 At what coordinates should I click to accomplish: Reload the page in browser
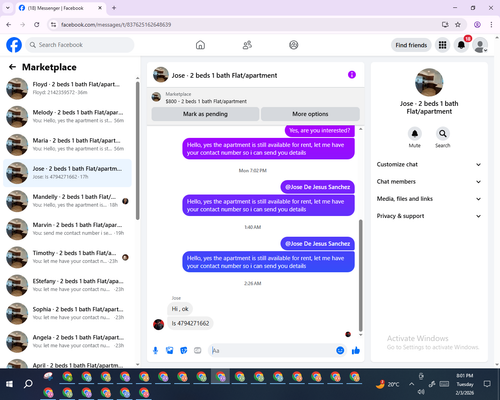point(37,25)
